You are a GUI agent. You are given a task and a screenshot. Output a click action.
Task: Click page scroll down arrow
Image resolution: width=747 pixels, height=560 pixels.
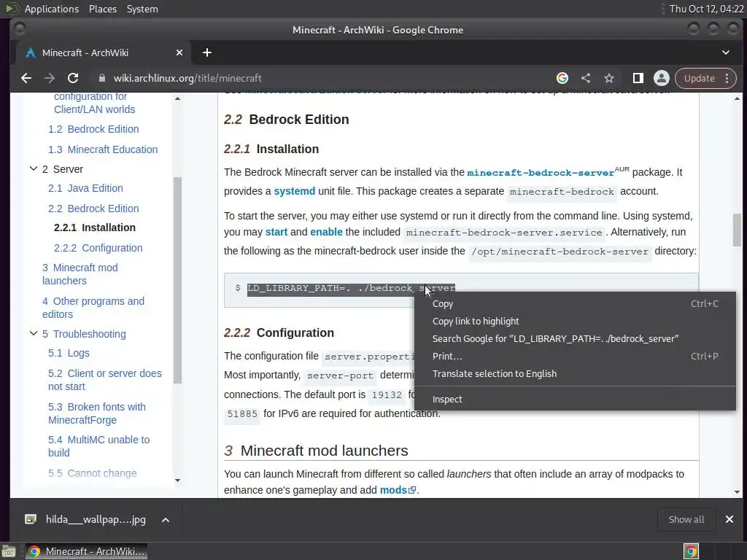pos(737,492)
